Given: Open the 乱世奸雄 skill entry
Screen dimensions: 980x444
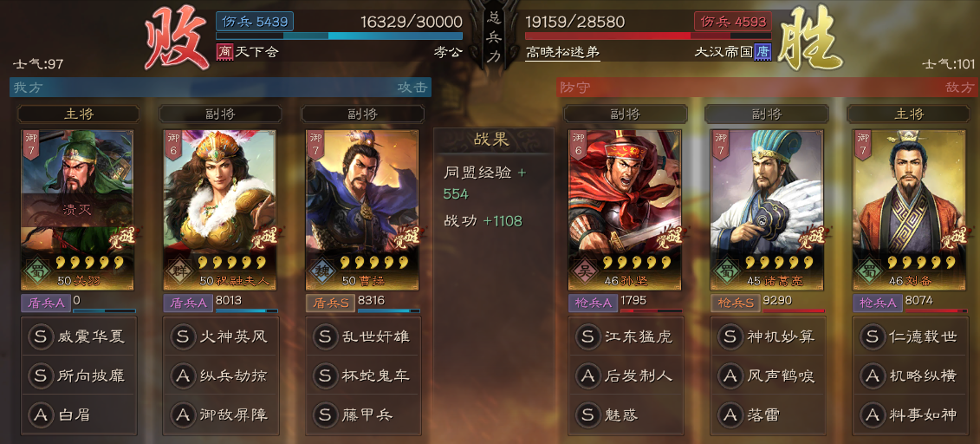Looking at the screenshot, I should pyautogui.click(x=363, y=337).
